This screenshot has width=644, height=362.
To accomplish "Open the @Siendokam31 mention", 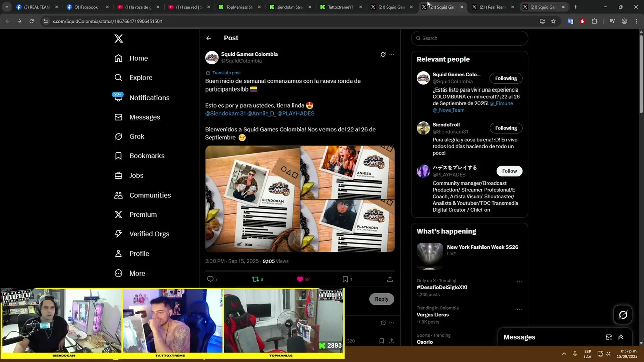I will 225,114.
